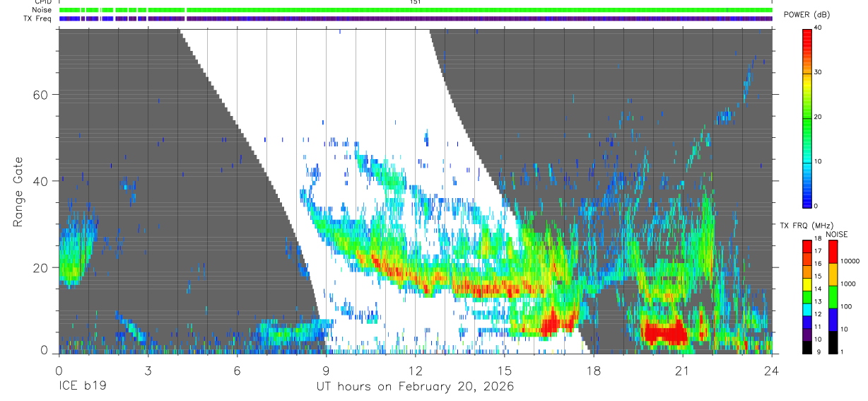The width and height of the screenshot is (868, 401).
Task: Click the black bottom segment of NOISE legend
Action: [x=832, y=342]
